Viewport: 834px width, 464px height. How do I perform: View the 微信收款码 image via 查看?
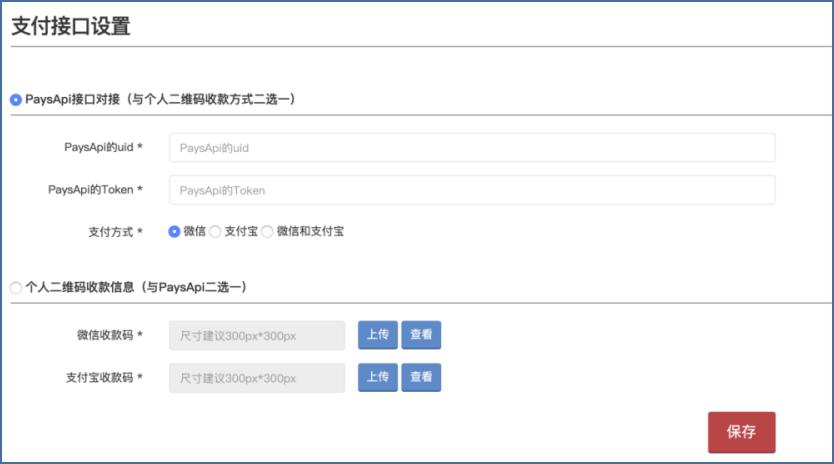tap(421, 335)
